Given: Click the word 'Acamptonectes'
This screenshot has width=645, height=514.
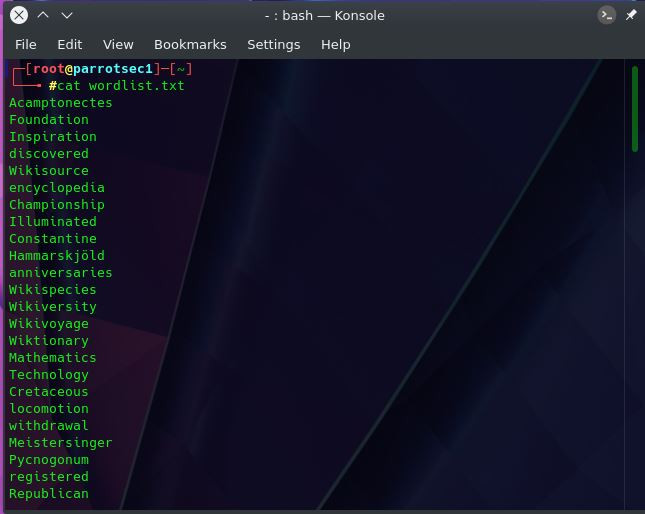Looking at the screenshot, I should [60, 103].
